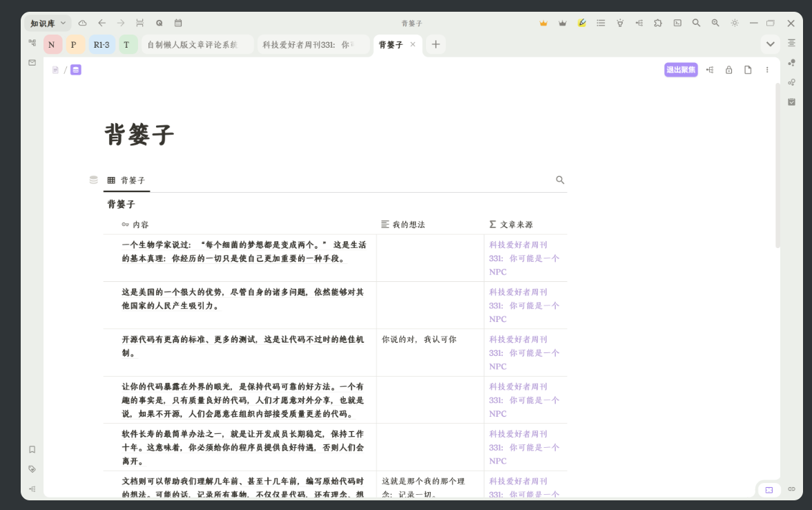Screen dimensions: 812x510
Task: Click the database icon in breadcrumb
Action: click(x=76, y=70)
